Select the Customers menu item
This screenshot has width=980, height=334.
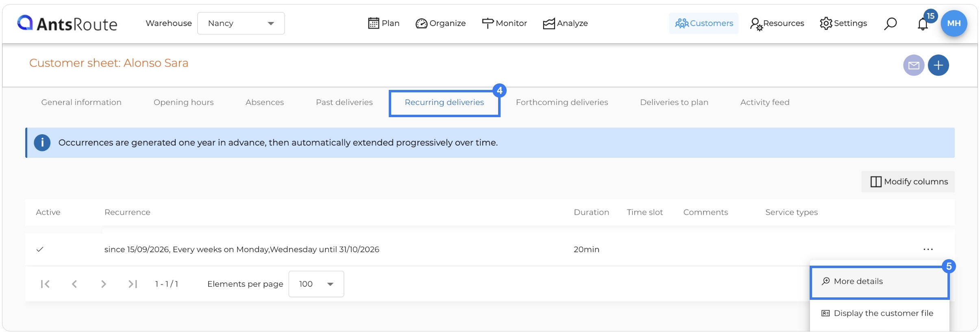704,23
